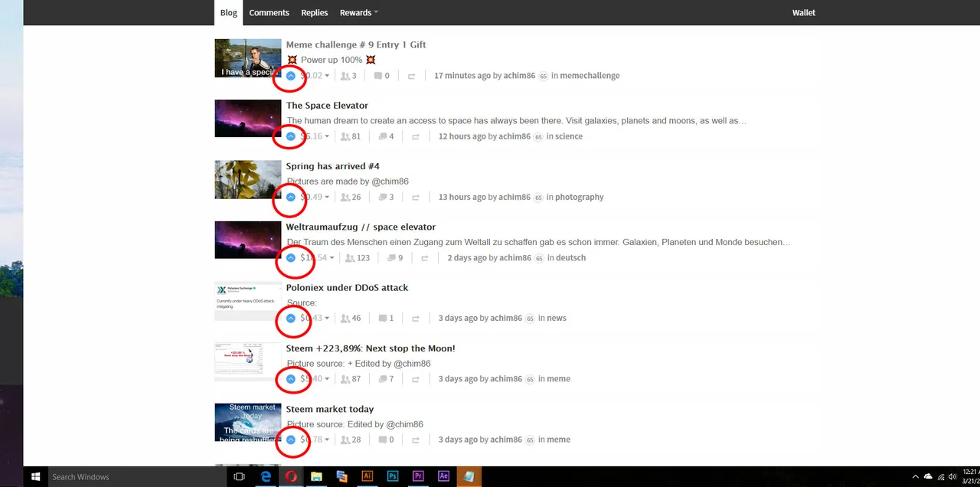
Task: Expand the Rewards menu
Action: (359, 12)
